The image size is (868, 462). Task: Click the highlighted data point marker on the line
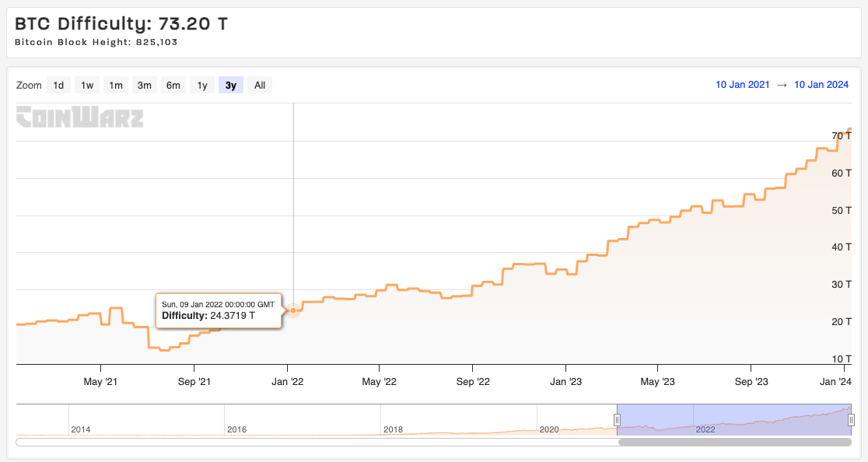293,311
